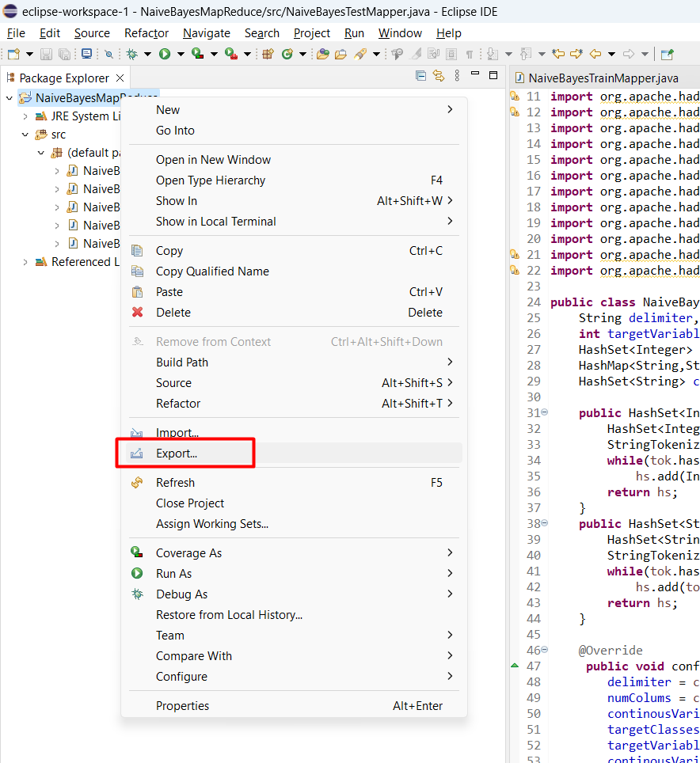This screenshot has width=700, height=763.
Task: Close the Package Explorer tab
Action: tap(120, 78)
